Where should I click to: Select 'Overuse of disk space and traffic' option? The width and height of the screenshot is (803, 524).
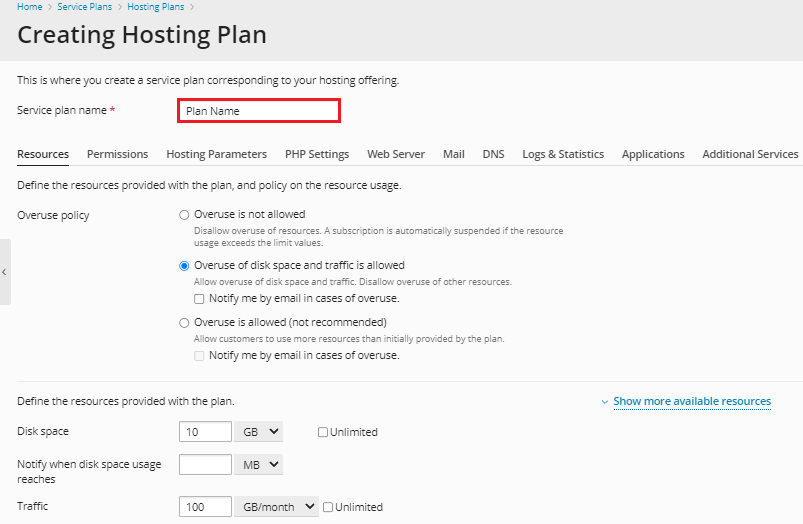pyautogui.click(x=184, y=266)
